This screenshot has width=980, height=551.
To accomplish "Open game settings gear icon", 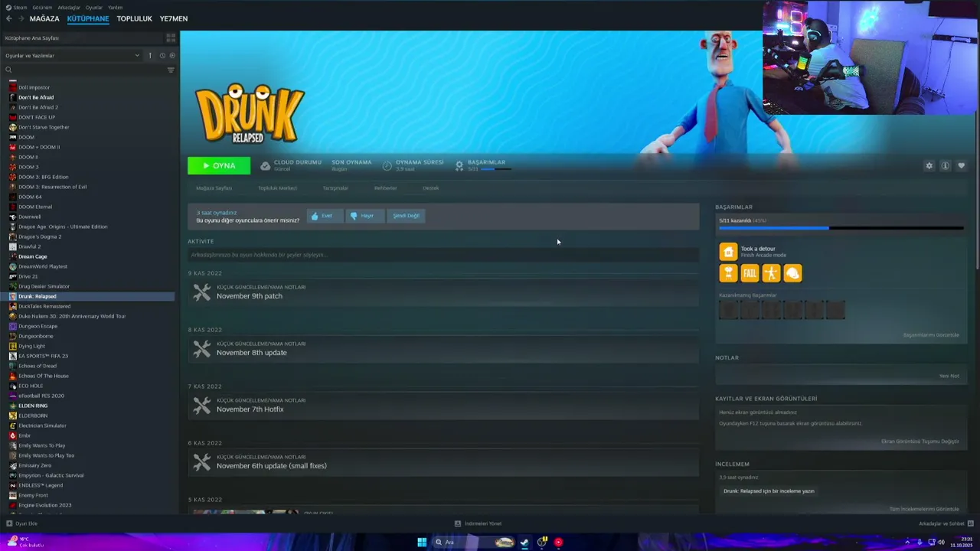I will [x=929, y=165].
